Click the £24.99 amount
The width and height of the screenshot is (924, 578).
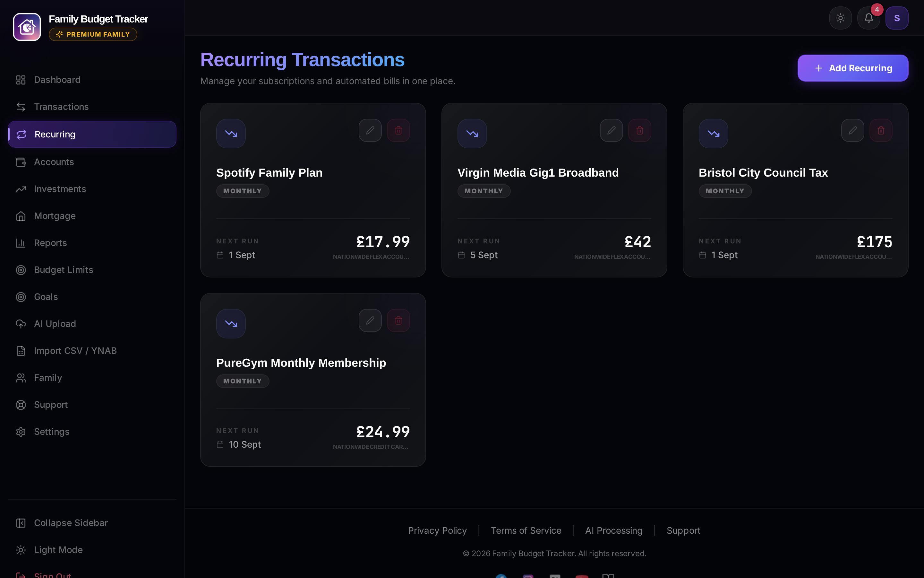[383, 432]
